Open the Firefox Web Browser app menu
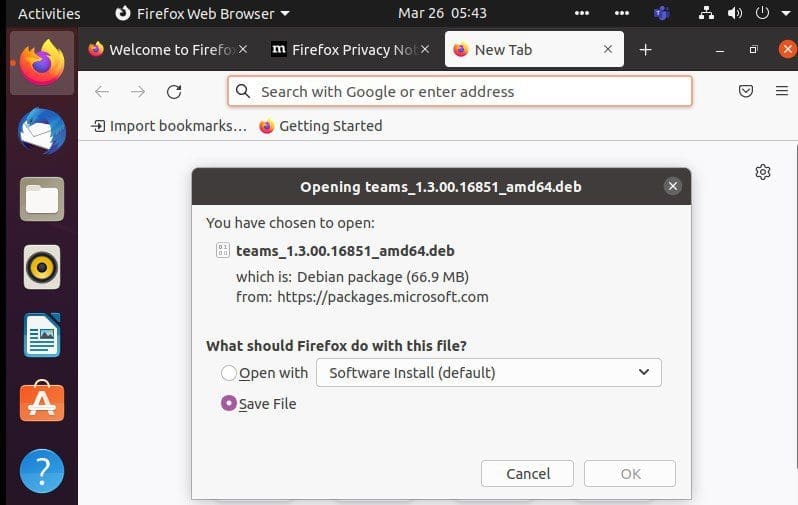This screenshot has width=798, height=505. coord(201,13)
